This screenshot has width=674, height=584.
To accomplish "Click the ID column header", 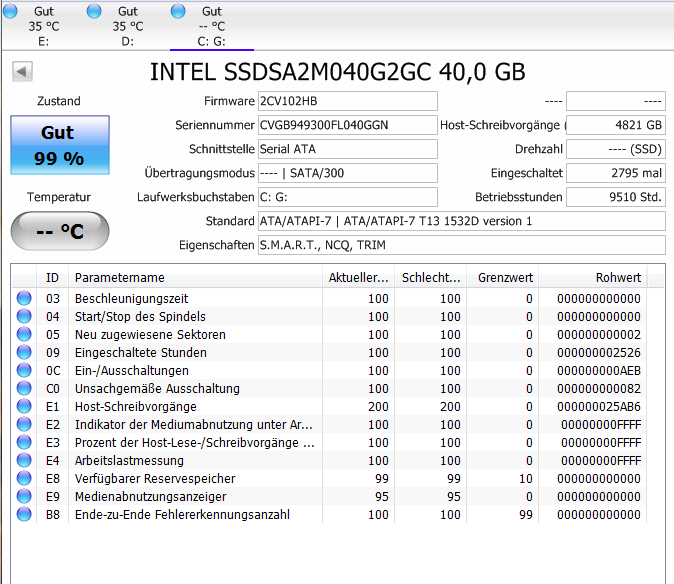I will point(52,278).
